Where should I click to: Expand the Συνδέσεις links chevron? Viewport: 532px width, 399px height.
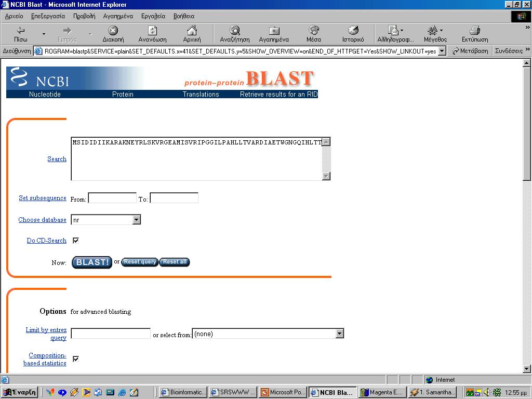528,49
